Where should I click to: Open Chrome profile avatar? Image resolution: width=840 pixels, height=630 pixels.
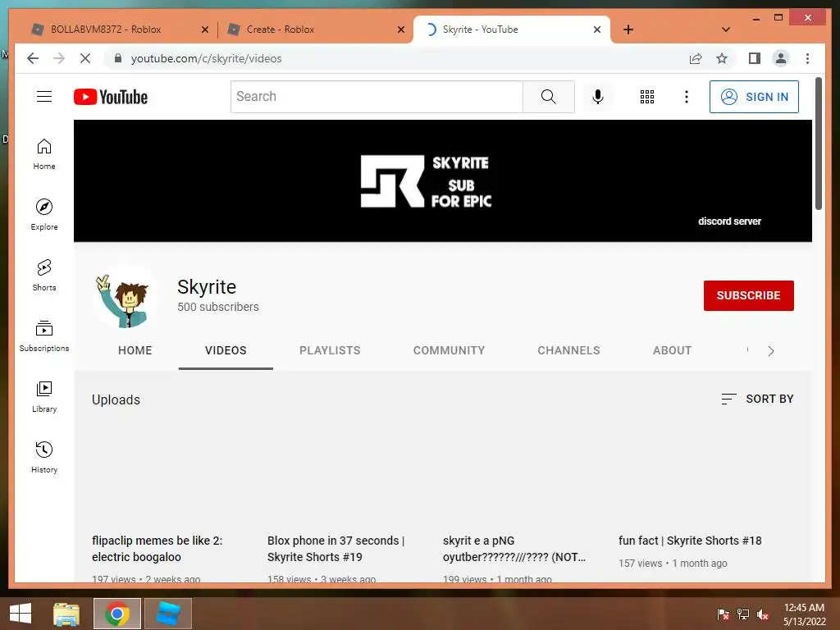[x=781, y=58]
